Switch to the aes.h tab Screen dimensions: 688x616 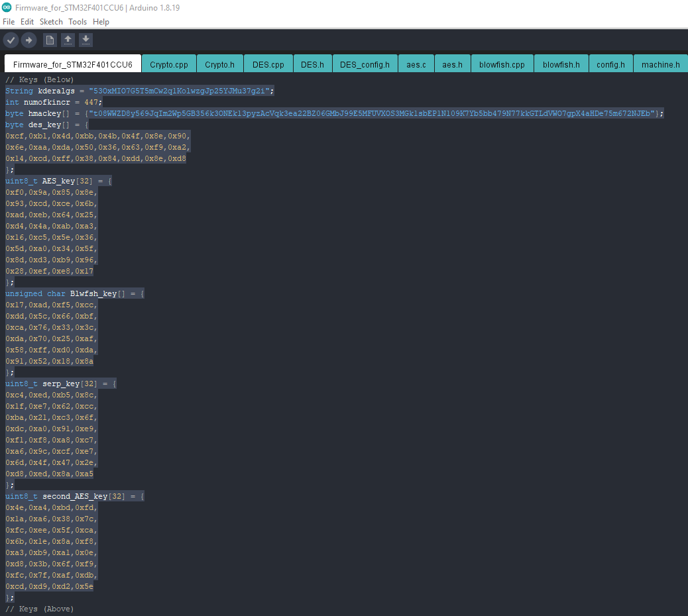453,64
